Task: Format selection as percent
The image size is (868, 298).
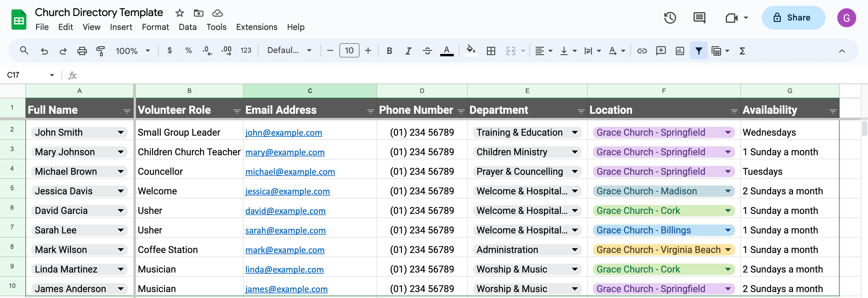Action: pyautogui.click(x=188, y=51)
